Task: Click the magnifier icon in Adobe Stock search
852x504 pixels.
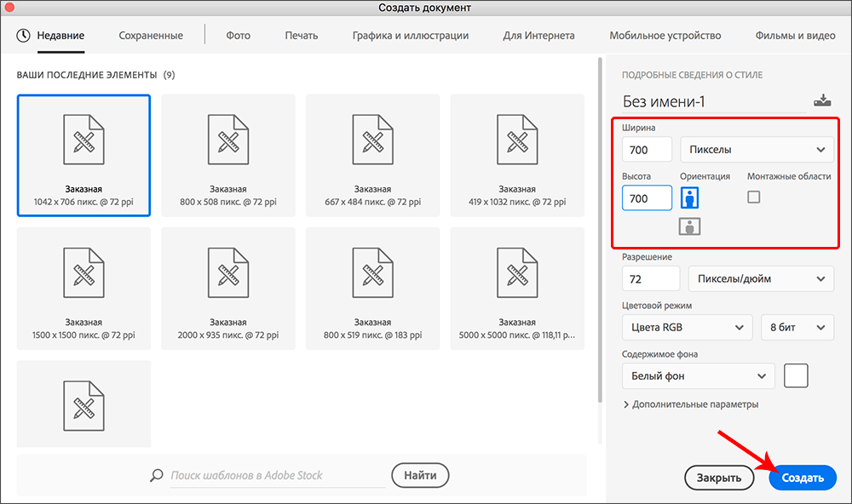Action: [x=156, y=475]
